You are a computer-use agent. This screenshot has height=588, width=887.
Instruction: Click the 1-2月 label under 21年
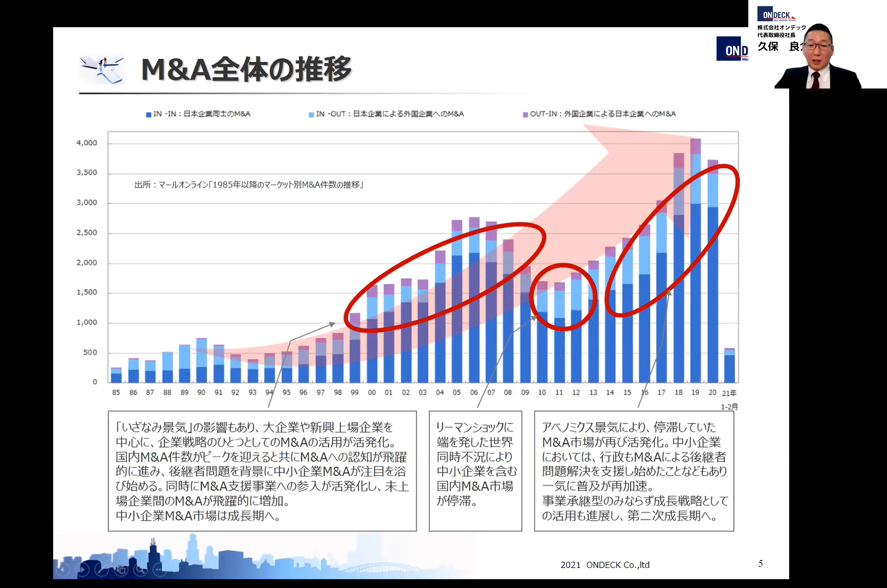(730, 407)
